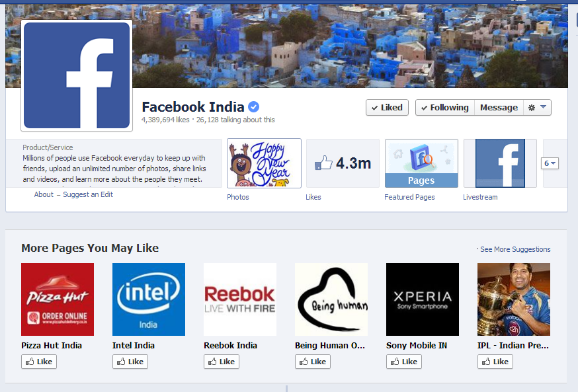Click the Facebook India profile logo
Image resolution: width=578 pixels, height=392 pixels.
[77, 75]
